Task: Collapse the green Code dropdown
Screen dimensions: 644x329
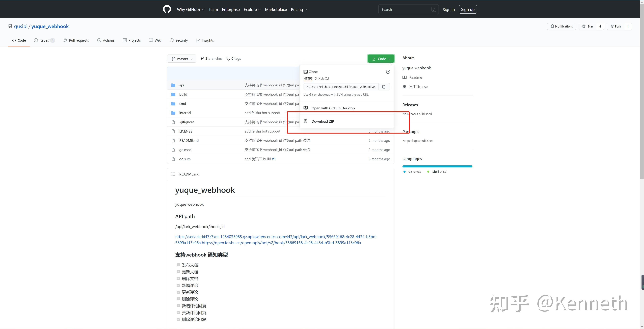Action: coord(381,59)
